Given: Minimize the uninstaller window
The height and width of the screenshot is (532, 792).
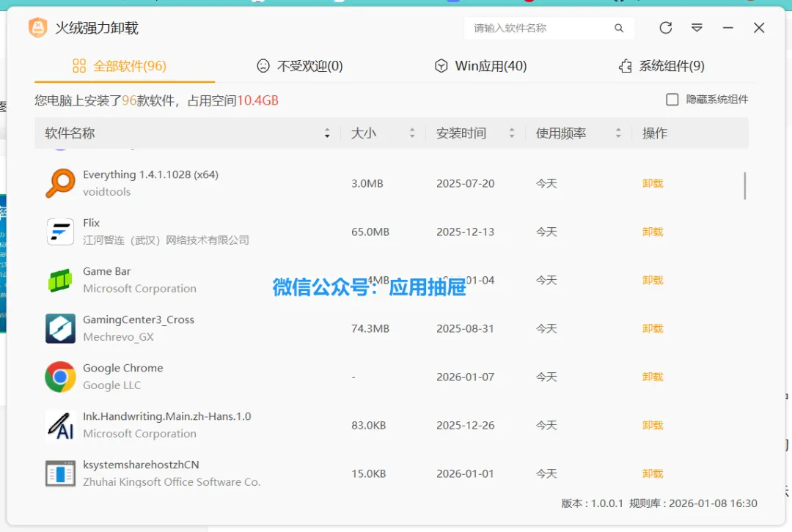Looking at the screenshot, I should pyautogui.click(x=728, y=28).
